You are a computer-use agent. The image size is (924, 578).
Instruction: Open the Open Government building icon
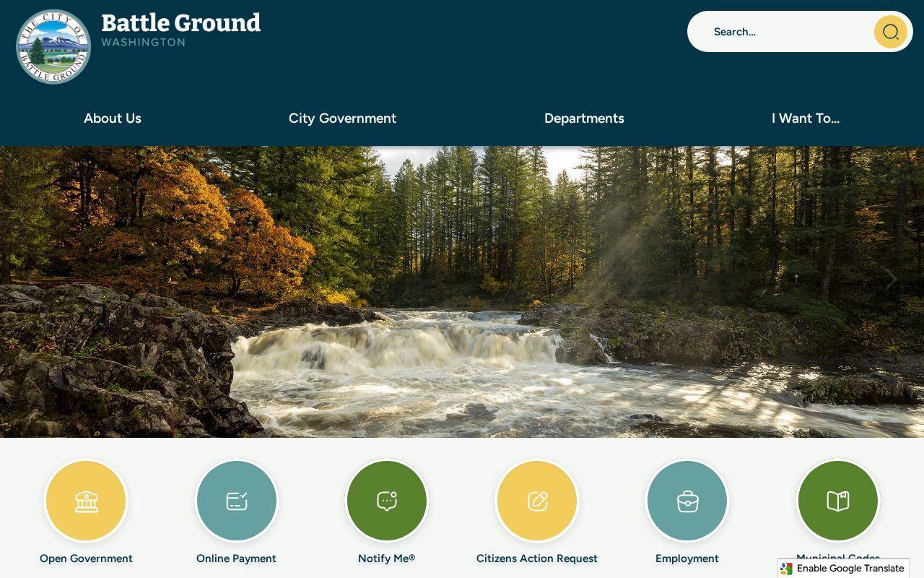[x=86, y=501]
